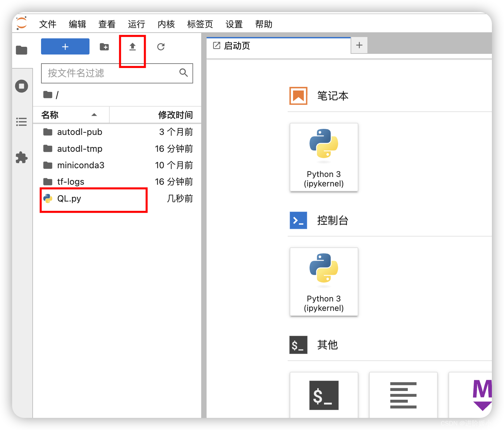Viewport: 504px width, 430px height.
Task: Open a terminal from 其他 section
Action: [x=324, y=395]
